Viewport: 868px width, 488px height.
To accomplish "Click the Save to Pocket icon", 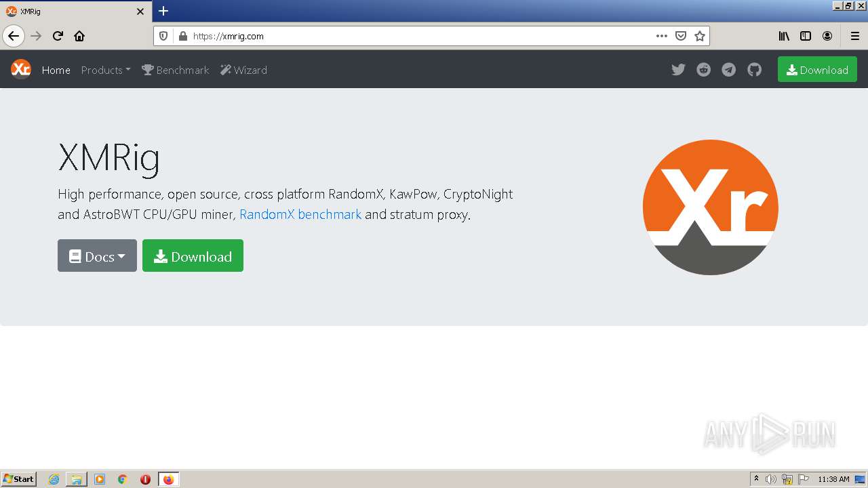I will tap(681, 36).
